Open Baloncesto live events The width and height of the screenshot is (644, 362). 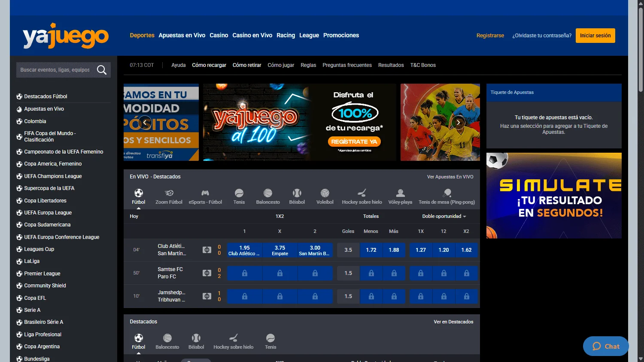(x=268, y=196)
